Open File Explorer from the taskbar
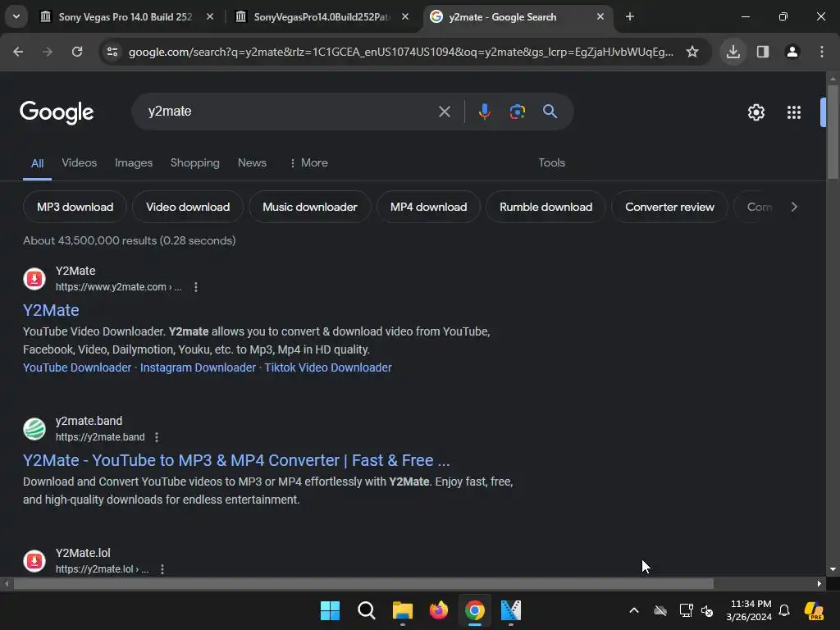840x630 pixels. point(402,610)
